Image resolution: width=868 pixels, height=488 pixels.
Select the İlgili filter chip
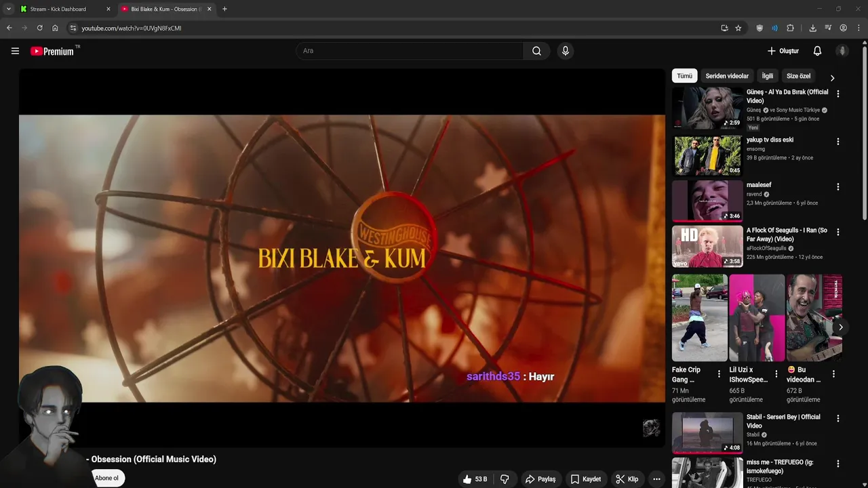click(x=767, y=76)
